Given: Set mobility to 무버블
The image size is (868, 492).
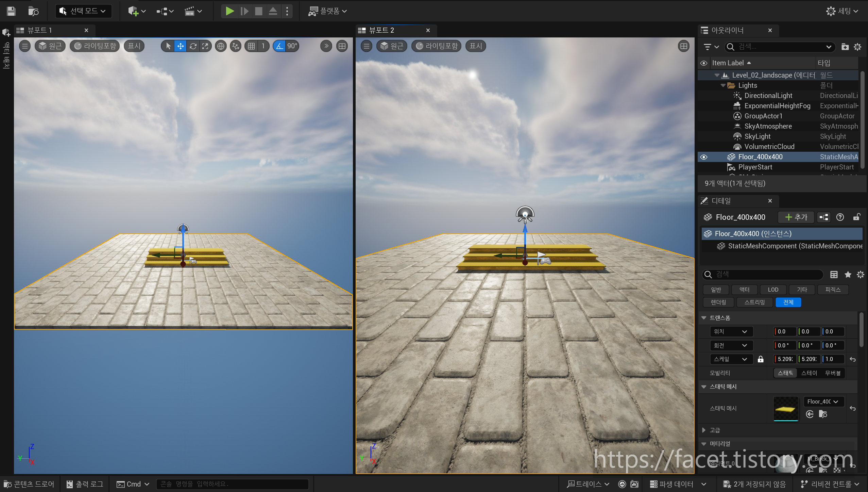Looking at the screenshot, I should pyautogui.click(x=833, y=373).
